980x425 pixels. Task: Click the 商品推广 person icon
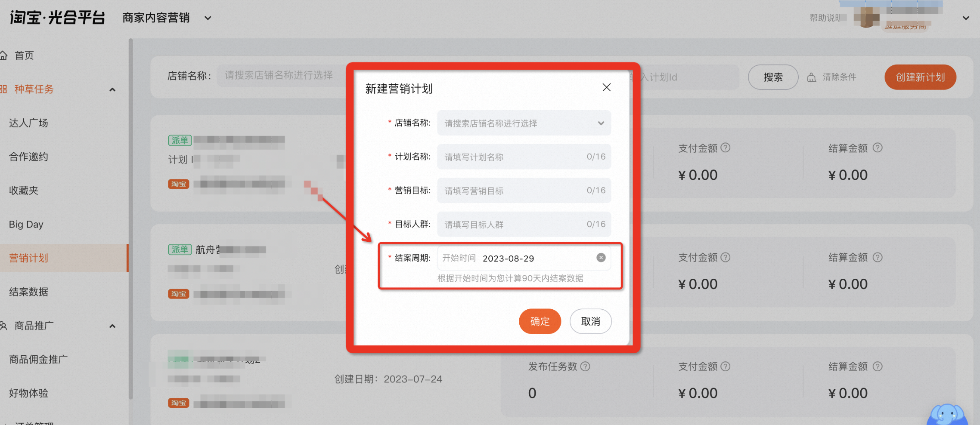coord(3,326)
